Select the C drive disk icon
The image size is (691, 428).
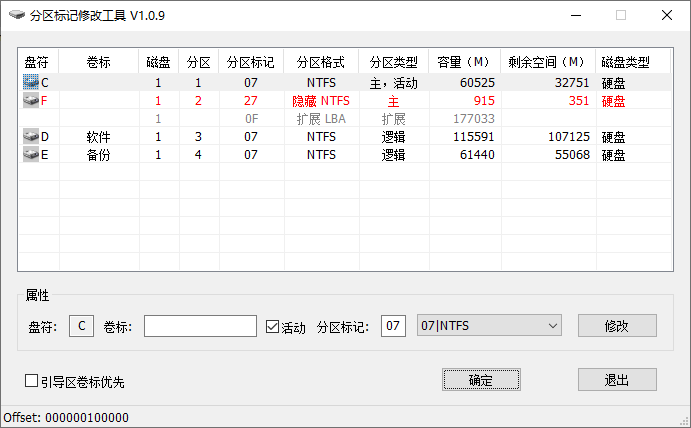[x=31, y=82]
